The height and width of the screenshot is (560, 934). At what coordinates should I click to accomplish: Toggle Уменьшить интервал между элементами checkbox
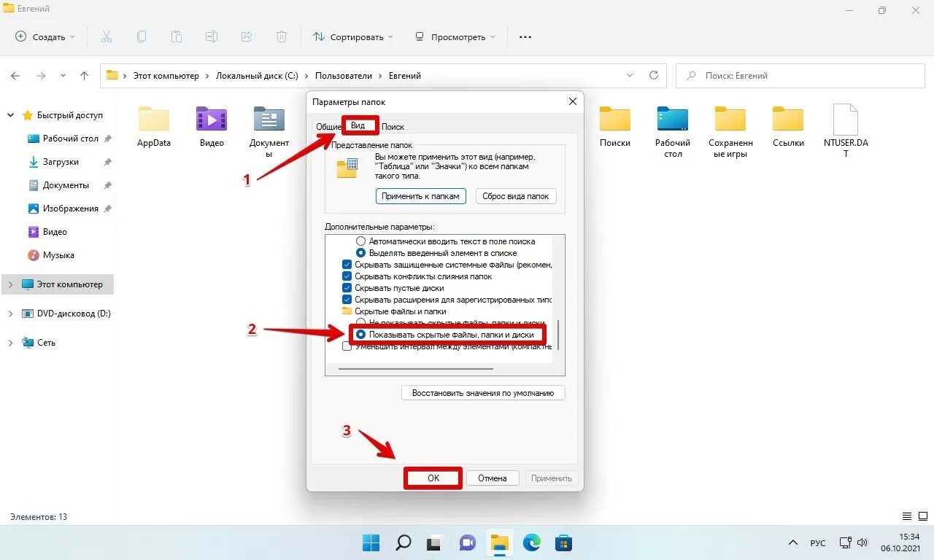(x=347, y=346)
